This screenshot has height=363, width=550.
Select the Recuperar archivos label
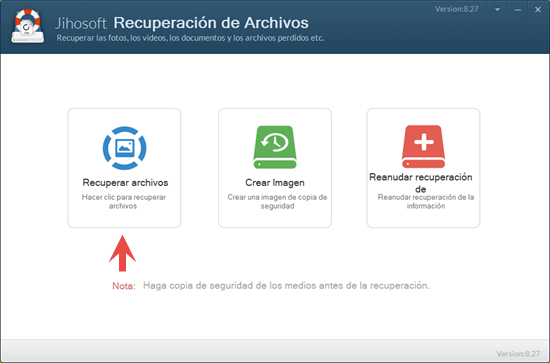[x=125, y=183]
